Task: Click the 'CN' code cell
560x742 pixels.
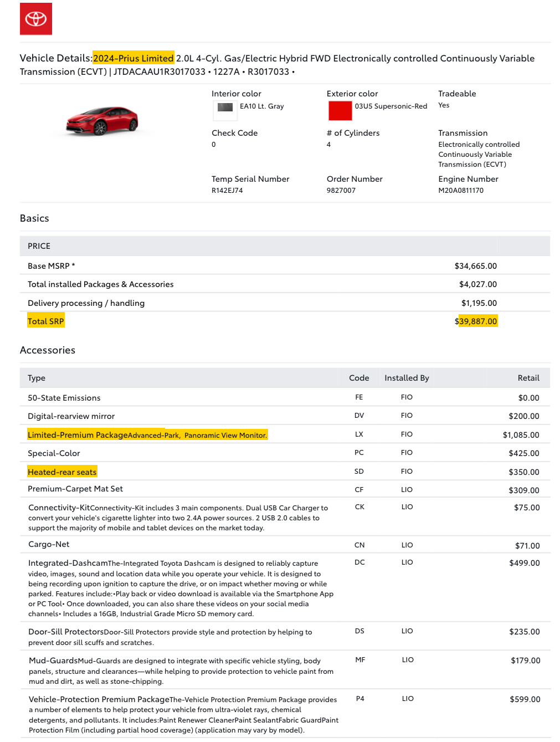Action: 359,545
